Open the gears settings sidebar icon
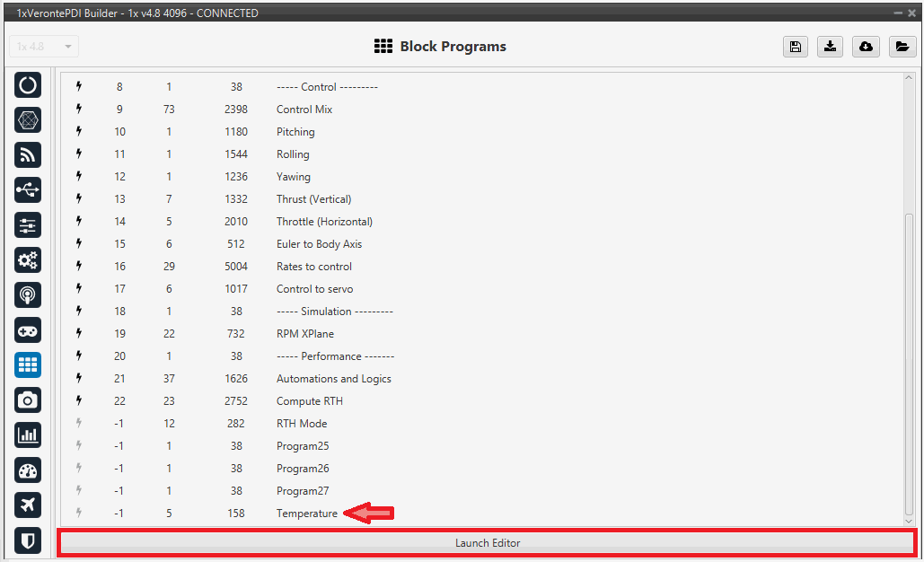Image resolution: width=924 pixels, height=562 pixels. click(x=28, y=260)
